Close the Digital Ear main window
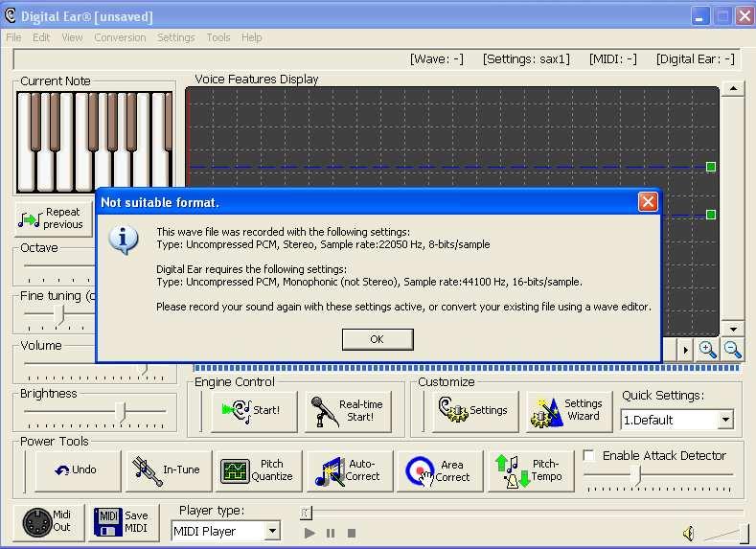The image size is (756, 549). tap(744, 17)
